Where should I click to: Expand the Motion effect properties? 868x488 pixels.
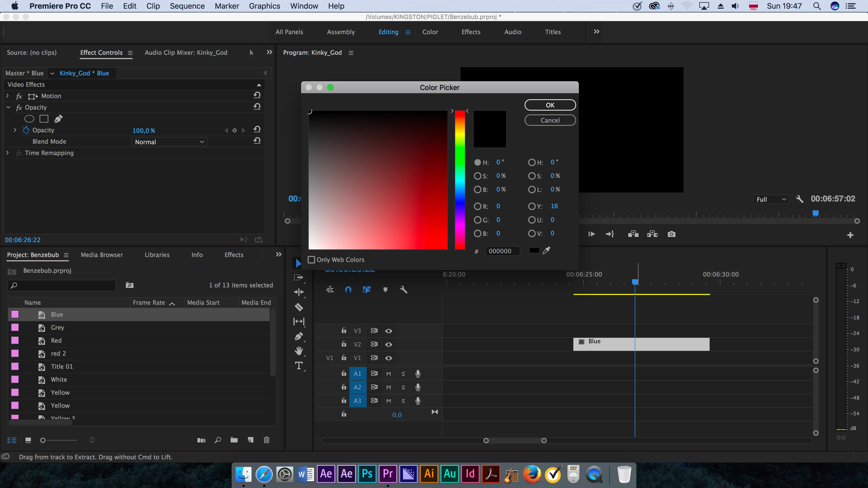(7, 96)
